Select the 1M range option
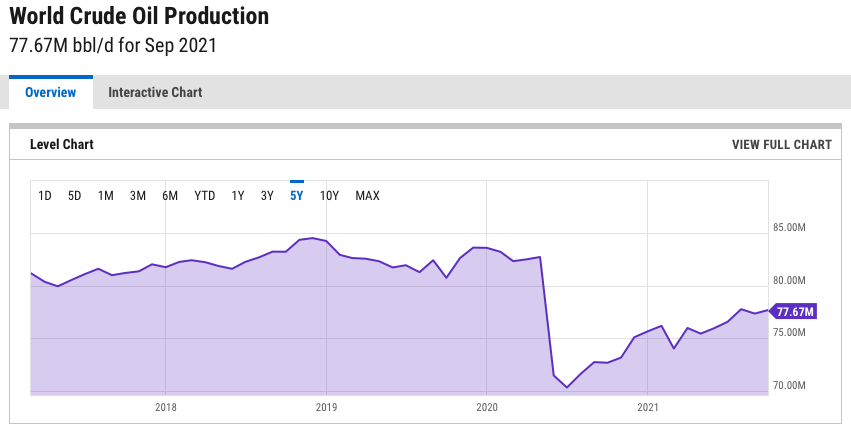 pos(106,196)
